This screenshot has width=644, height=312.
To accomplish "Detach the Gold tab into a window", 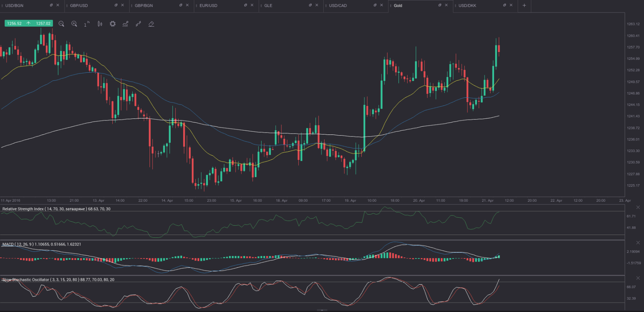I will coord(440,5).
